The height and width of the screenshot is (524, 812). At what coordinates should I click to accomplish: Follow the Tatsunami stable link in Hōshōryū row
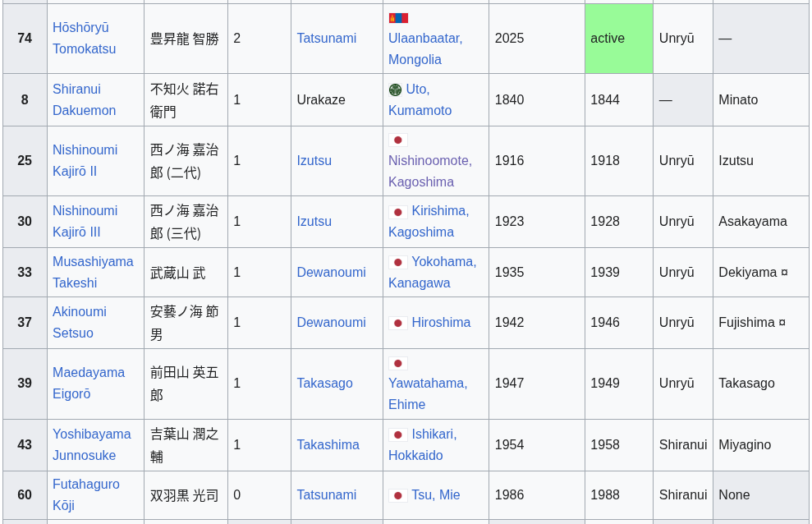click(x=326, y=38)
